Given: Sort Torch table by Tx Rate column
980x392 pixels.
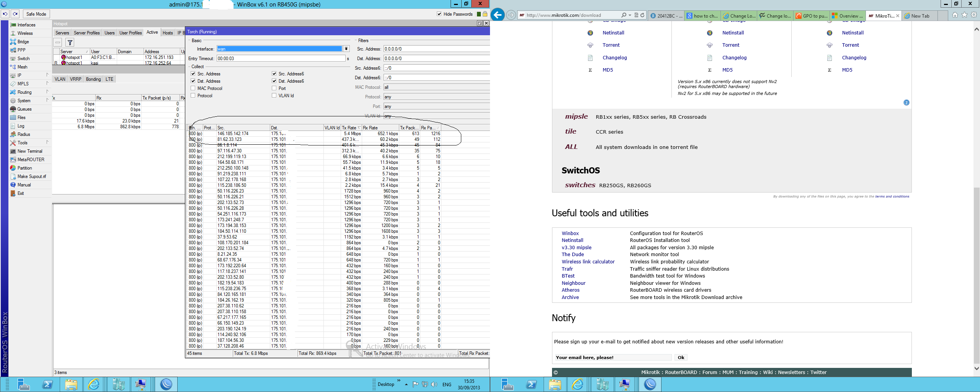Looking at the screenshot, I should [351, 128].
